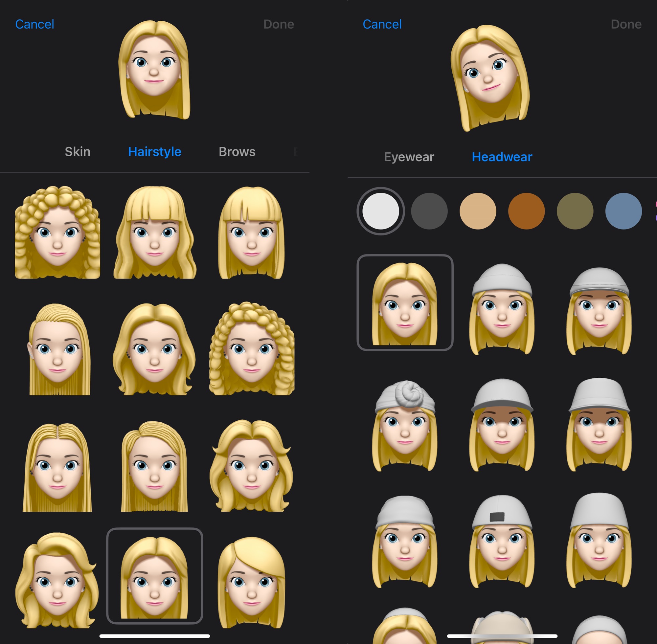The width and height of the screenshot is (657, 644).
Task: Choose the tightly coiled curly hairstyle in first row
Action: click(57, 233)
